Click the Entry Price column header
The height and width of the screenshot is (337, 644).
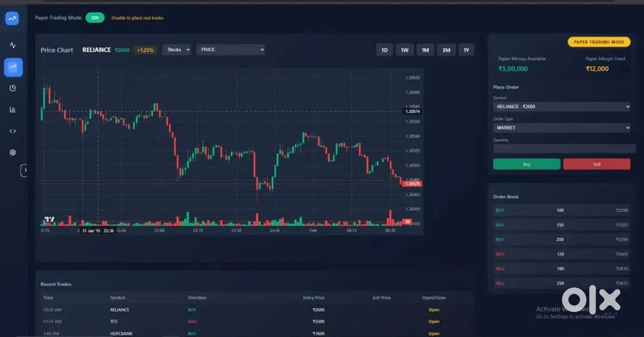[314, 298]
